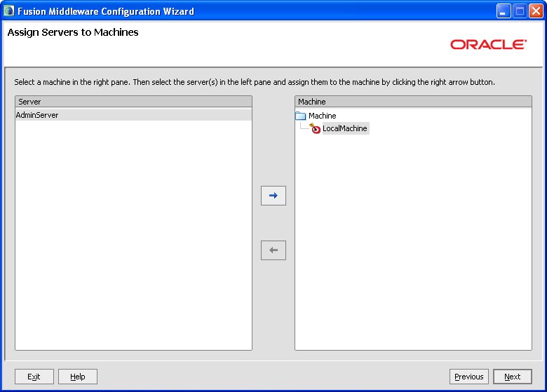
Task: Select the Machine folder icon
Action: [300, 116]
